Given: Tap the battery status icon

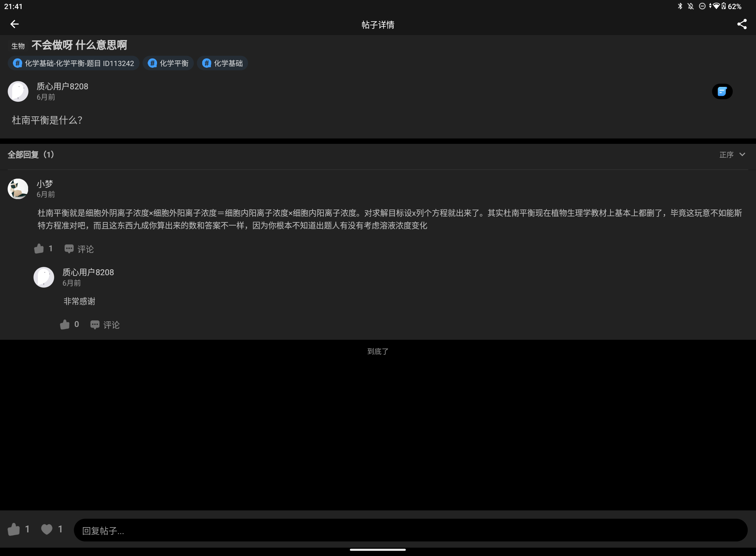Looking at the screenshot, I should tap(724, 6).
